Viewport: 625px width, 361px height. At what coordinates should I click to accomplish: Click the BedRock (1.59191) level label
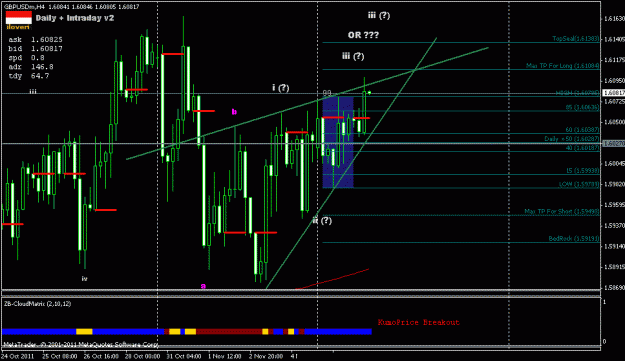click(574, 239)
